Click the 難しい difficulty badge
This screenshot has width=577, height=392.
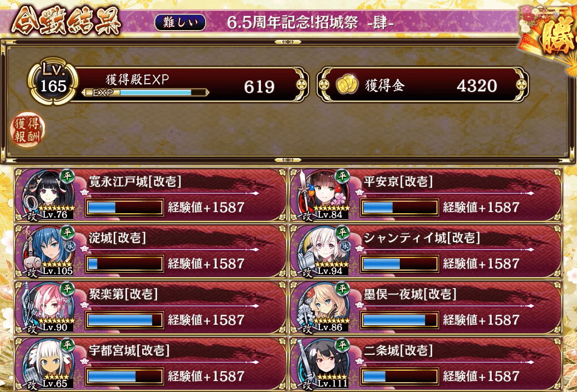180,22
